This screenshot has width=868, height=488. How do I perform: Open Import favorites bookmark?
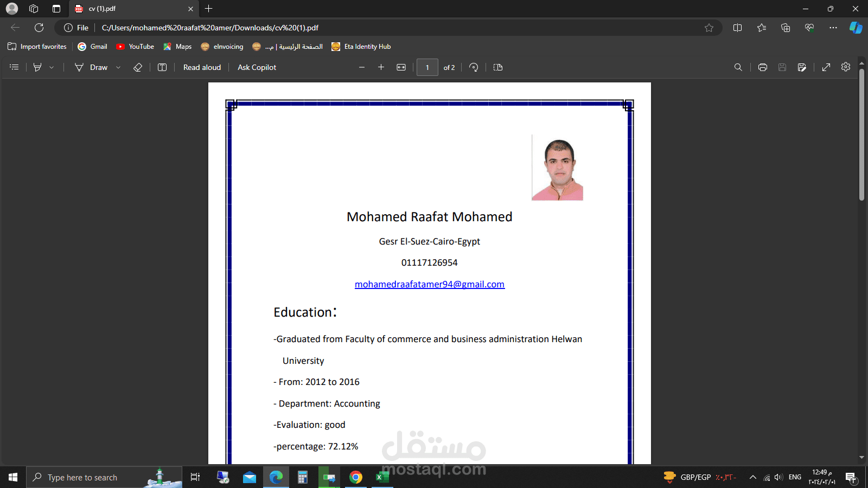37,47
